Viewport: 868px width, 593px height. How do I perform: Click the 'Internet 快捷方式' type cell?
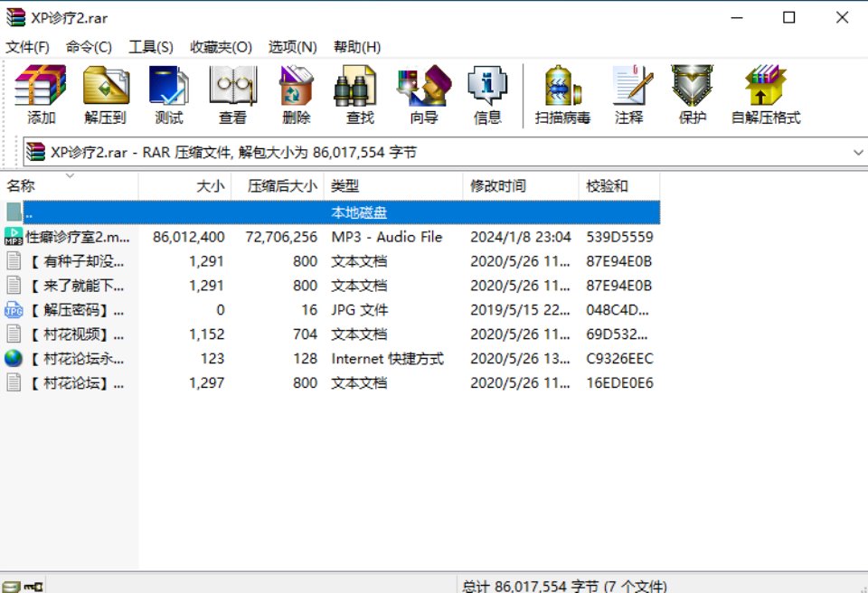click(388, 358)
